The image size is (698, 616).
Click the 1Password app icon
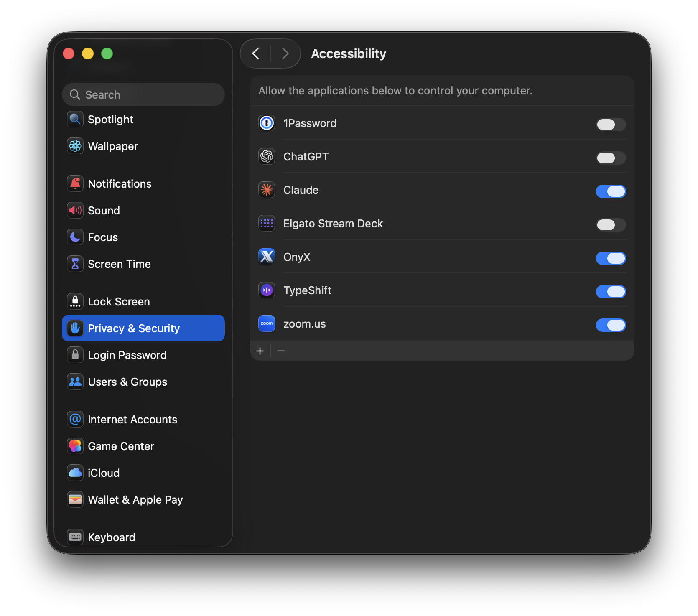(266, 123)
